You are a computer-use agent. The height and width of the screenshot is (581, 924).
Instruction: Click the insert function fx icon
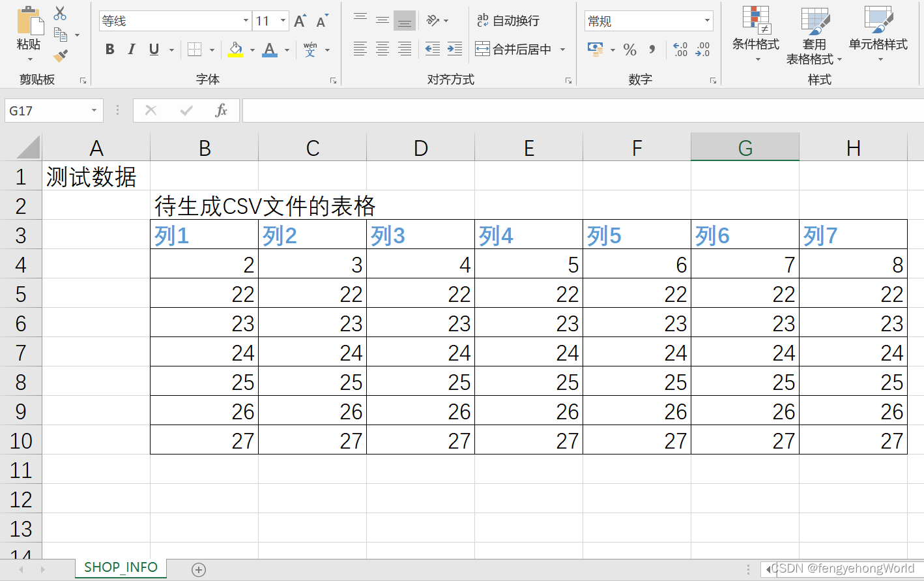tap(222, 110)
